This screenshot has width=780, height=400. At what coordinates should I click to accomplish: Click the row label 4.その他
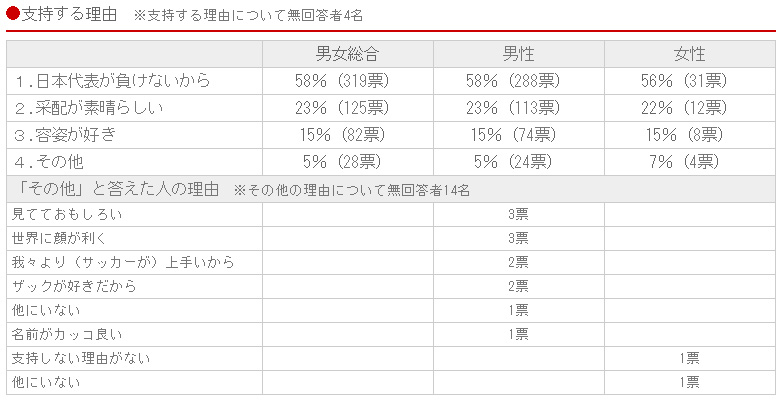click(x=49, y=162)
